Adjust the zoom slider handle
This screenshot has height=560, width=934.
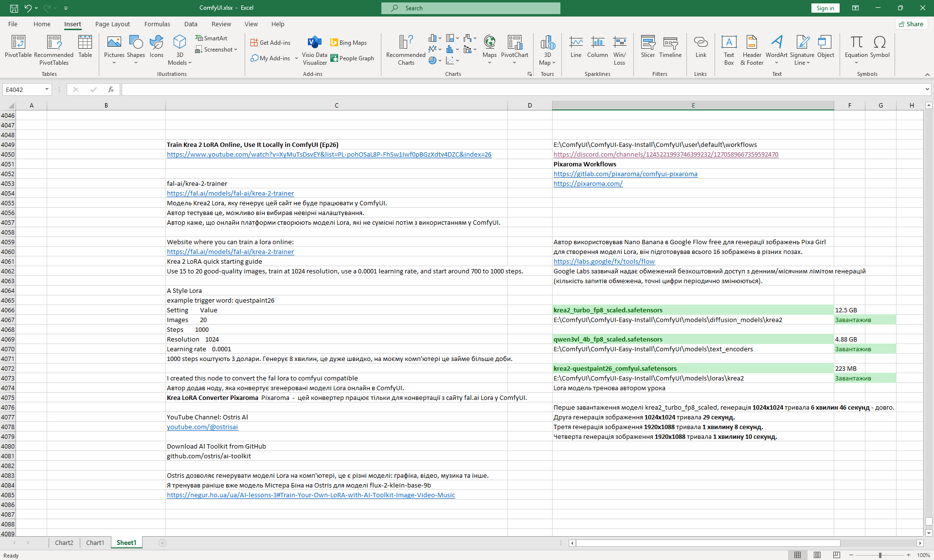point(880,555)
